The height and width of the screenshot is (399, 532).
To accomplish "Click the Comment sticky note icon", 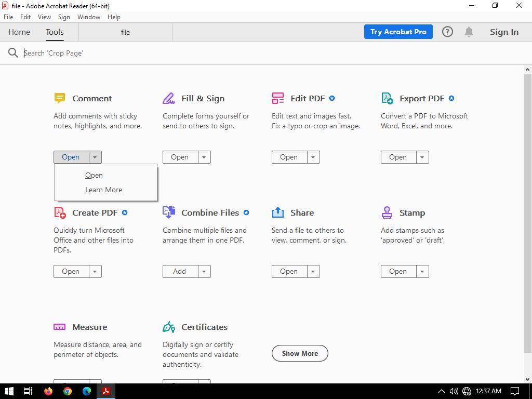I will point(60,98).
